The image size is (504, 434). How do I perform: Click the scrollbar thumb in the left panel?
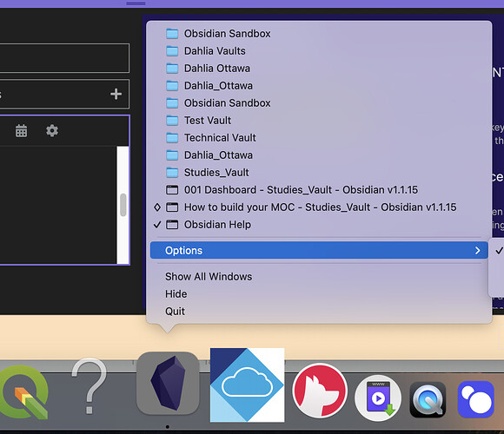[x=123, y=205]
